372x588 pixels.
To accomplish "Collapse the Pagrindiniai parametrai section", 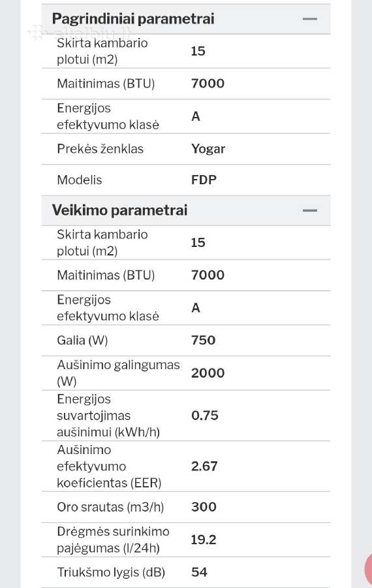I will [309, 19].
